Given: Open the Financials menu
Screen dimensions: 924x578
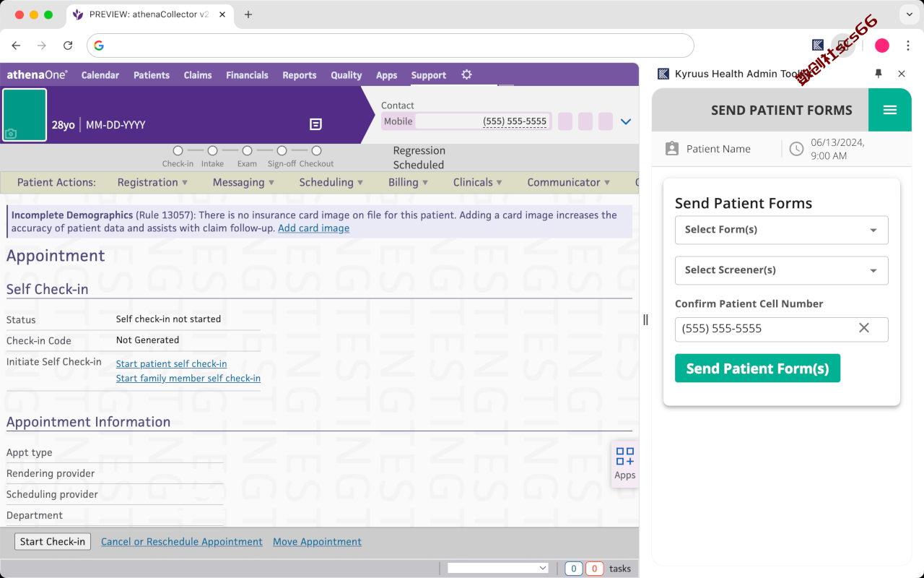Looking at the screenshot, I should click(247, 75).
